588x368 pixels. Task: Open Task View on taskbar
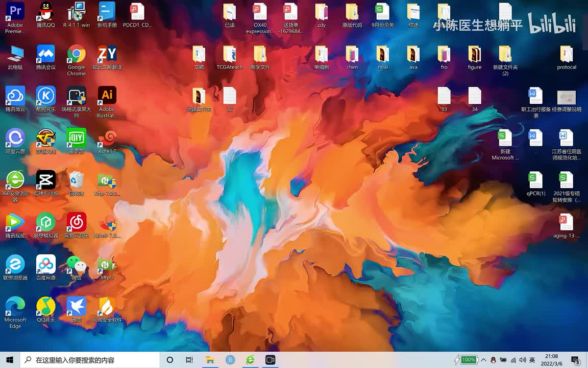pos(189,360)
